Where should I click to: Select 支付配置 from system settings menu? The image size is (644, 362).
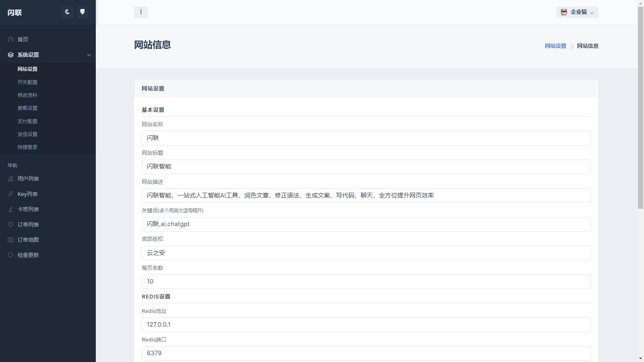click(27, 121)
